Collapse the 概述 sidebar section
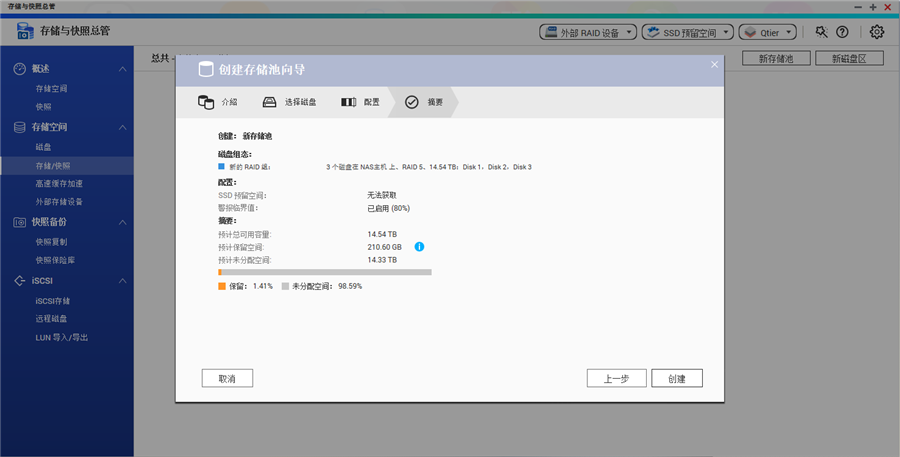The image size is (900, 457). pos(122,69)
